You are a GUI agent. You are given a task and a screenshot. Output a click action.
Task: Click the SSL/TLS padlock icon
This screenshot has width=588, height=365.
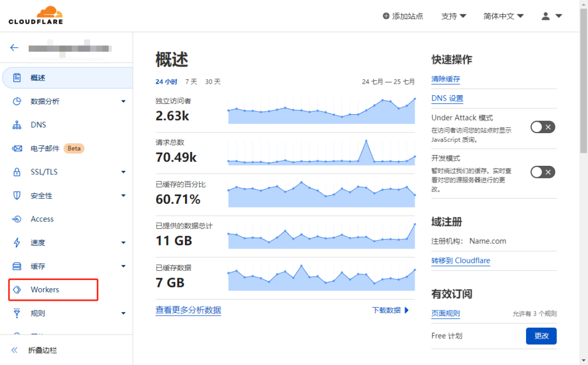(x=17, y=172)
